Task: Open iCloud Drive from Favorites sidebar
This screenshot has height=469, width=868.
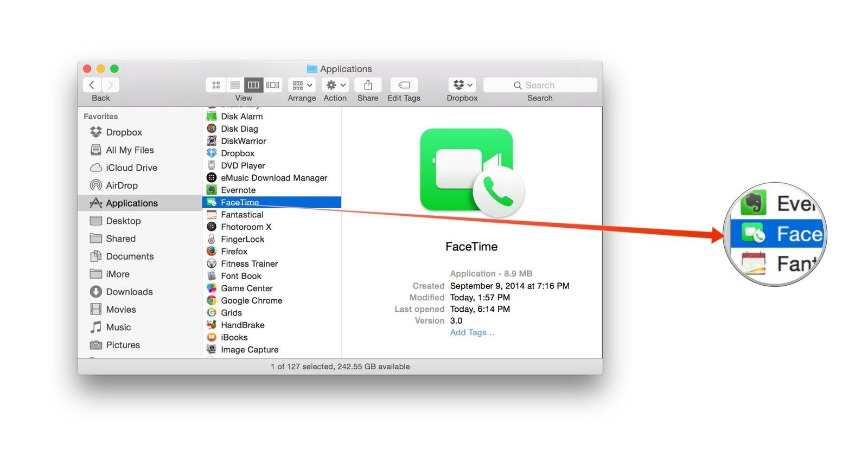Action: 131,168
